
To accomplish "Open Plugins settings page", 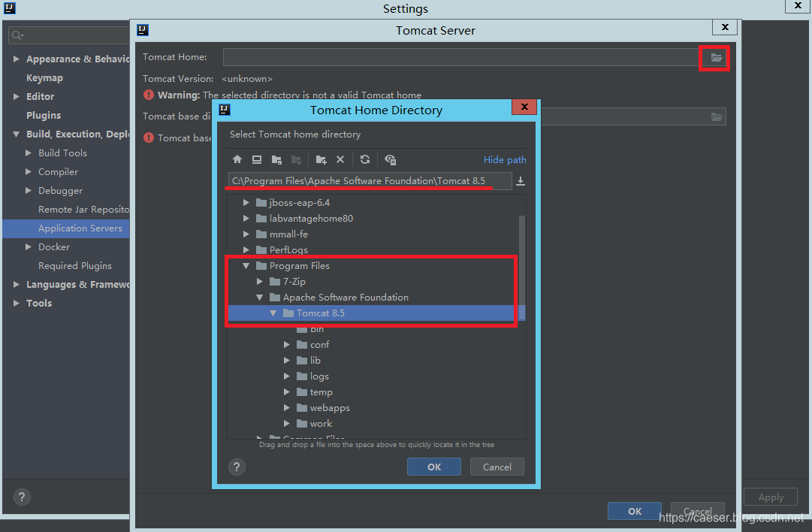I will point(44,115).
